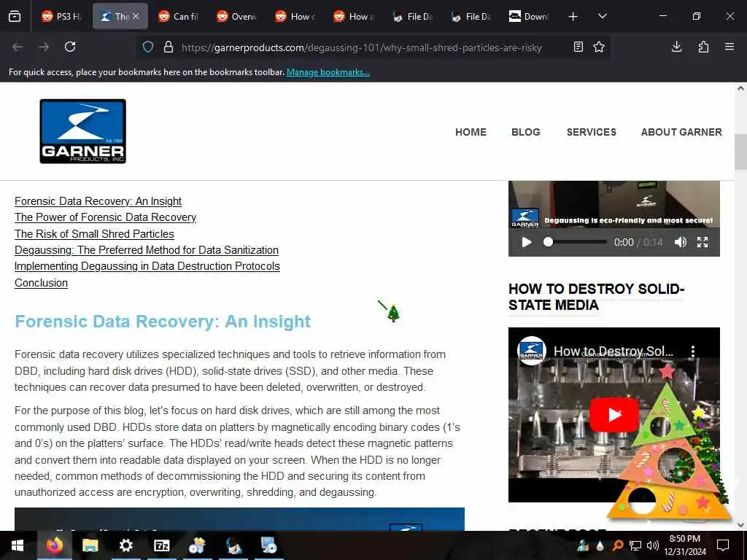Viewport: 747px width, 560px height.
Task: Click the scrollbar down arrow
Action: coord(740,525)
